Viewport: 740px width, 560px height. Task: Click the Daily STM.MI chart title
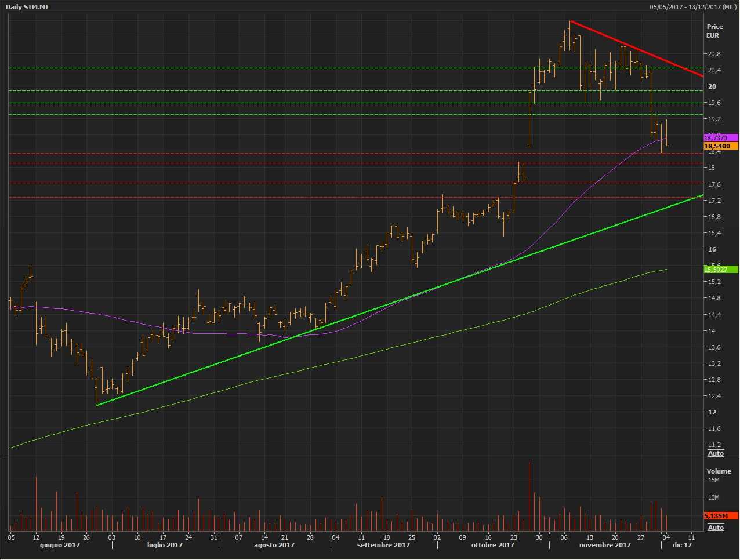[x=27, y=7]
